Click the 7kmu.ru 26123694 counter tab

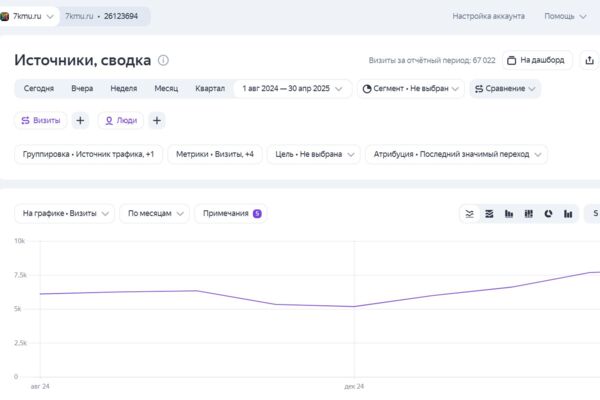[x=104, y=16]
